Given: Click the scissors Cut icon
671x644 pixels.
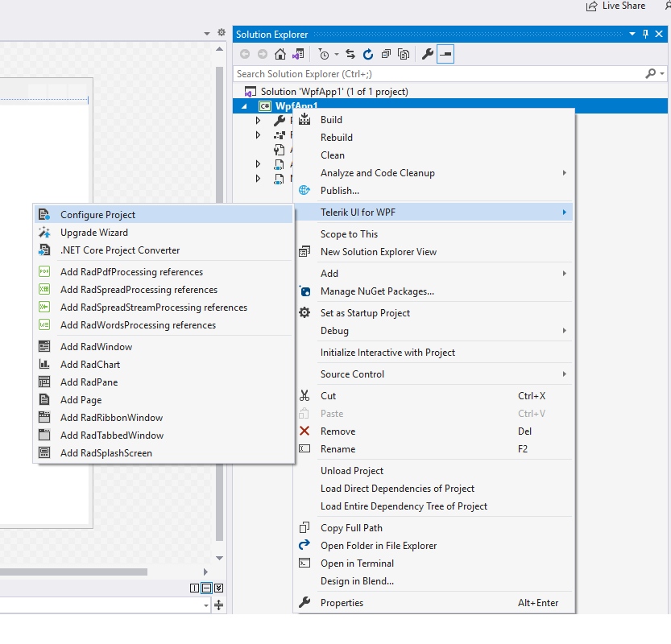Looking at the screenshot, I should coord(304,395).
